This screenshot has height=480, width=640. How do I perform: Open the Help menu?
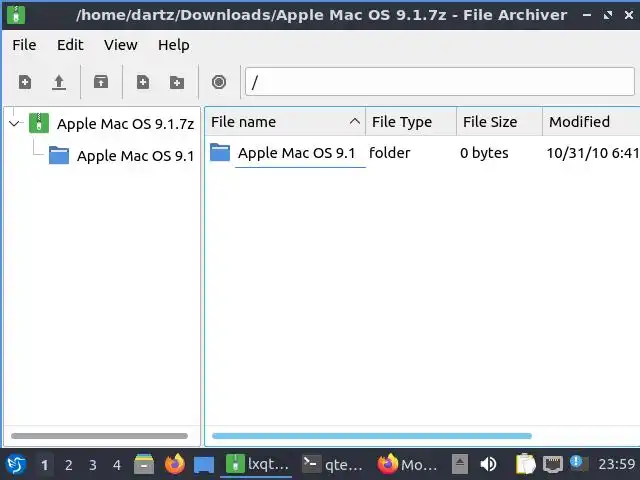(x=173, y=45)
